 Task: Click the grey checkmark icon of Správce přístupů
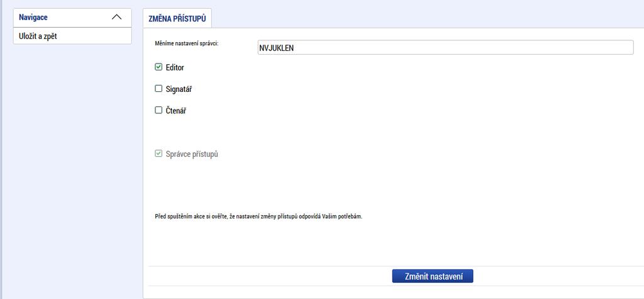click(x=158, y=154)
